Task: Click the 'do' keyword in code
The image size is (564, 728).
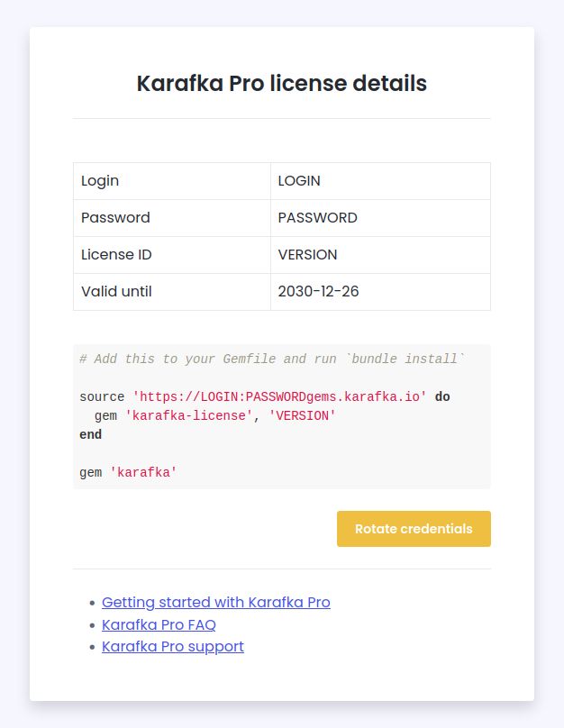Action: 442,396
